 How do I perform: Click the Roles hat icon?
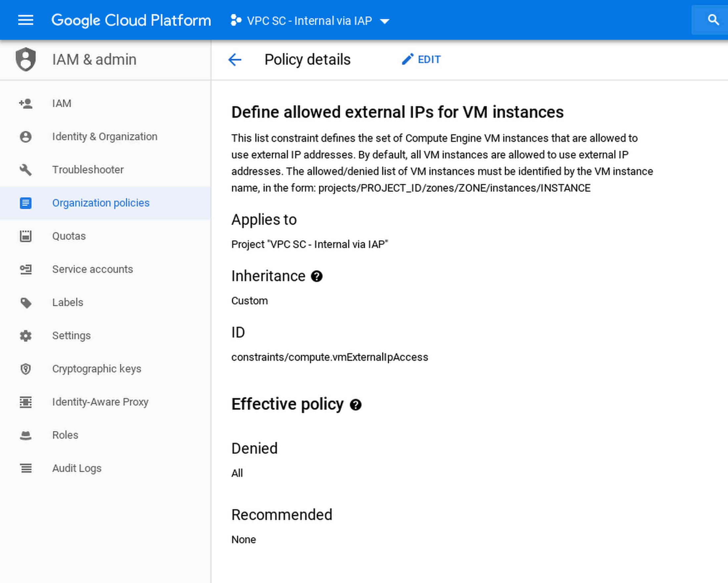coord(26,435)
